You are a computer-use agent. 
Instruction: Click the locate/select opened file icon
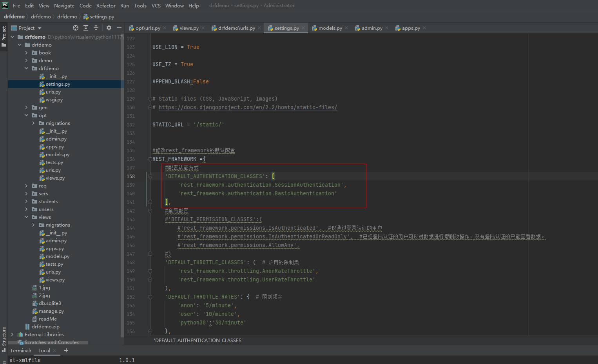[76, 28]
